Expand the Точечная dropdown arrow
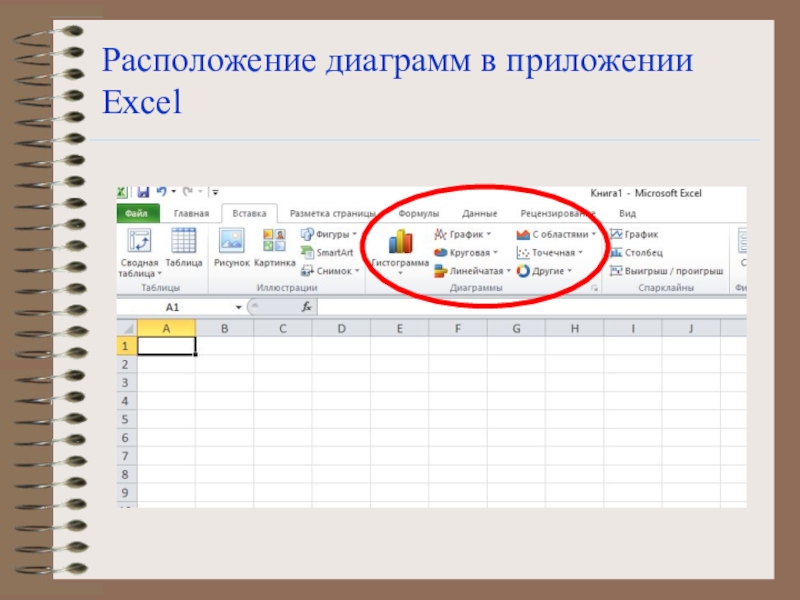The height and width of the screenshot is (600, 800). click(580, 253)
